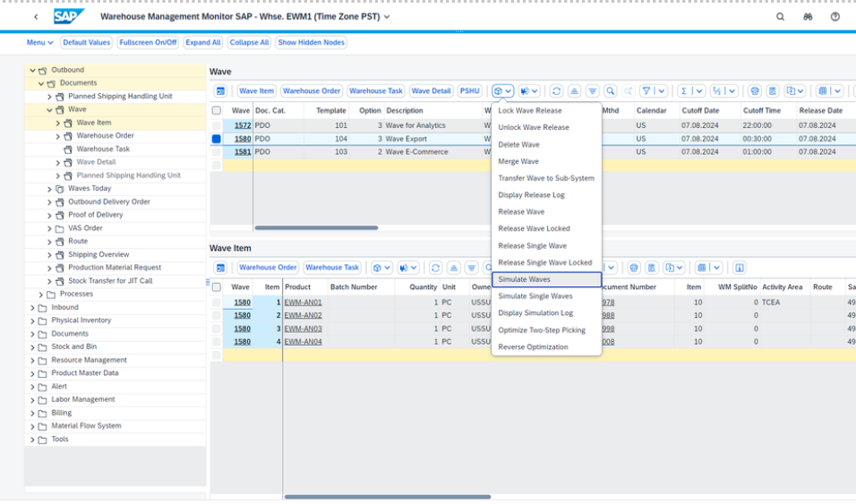The height and width of the screenshot is (504, 856).
Task: Click the SAP logo
Action: (69, 16)
